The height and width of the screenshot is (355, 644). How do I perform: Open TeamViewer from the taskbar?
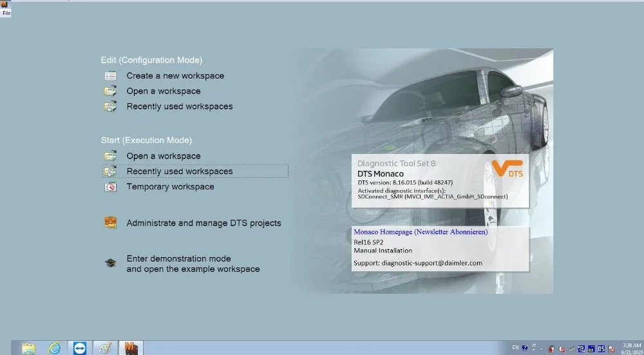point(80,348)
